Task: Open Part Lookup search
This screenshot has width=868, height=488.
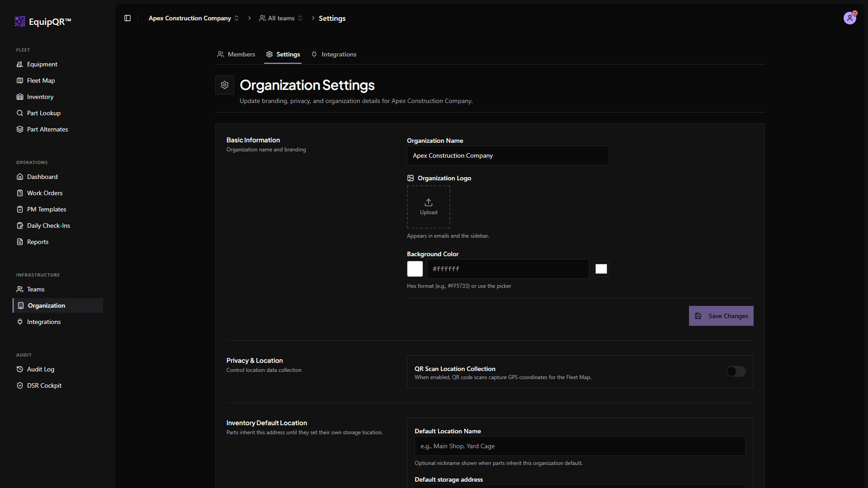Action: click(59, 113)
